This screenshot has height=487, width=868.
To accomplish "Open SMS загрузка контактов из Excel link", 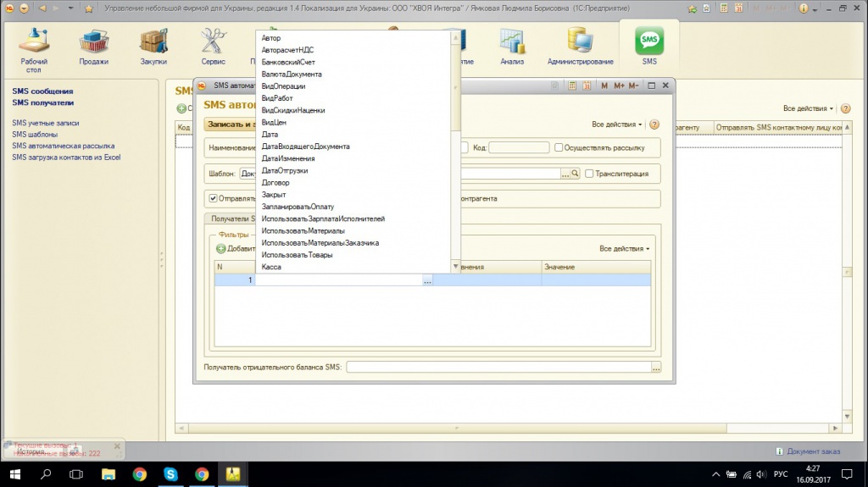I will (x=66, y=158).
